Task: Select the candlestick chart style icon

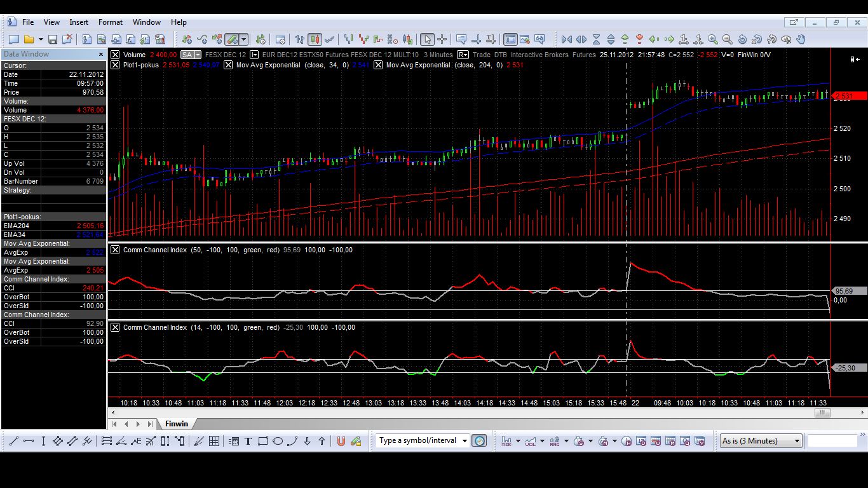Action: tap(315, 39)
